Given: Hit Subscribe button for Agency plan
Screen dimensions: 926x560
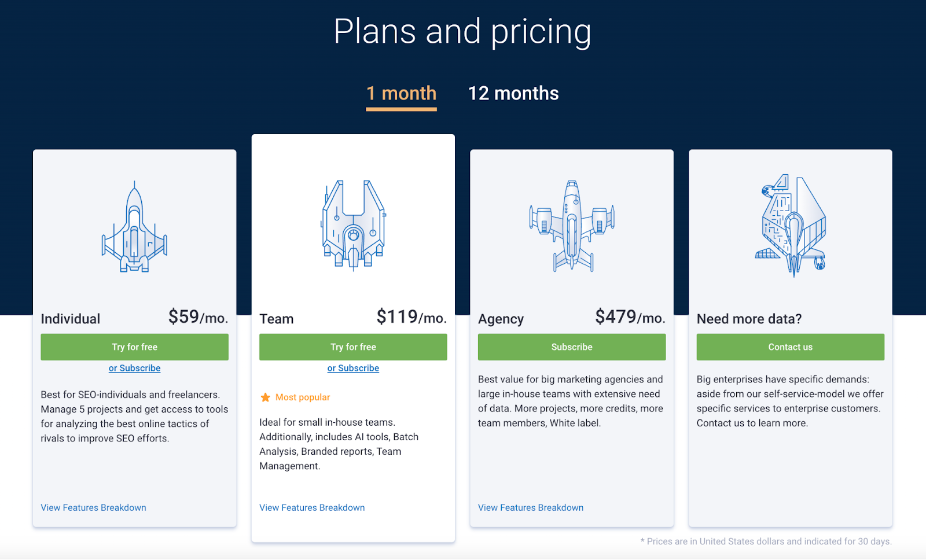Looking at the screenshot, I should click(x=572, y=347).
